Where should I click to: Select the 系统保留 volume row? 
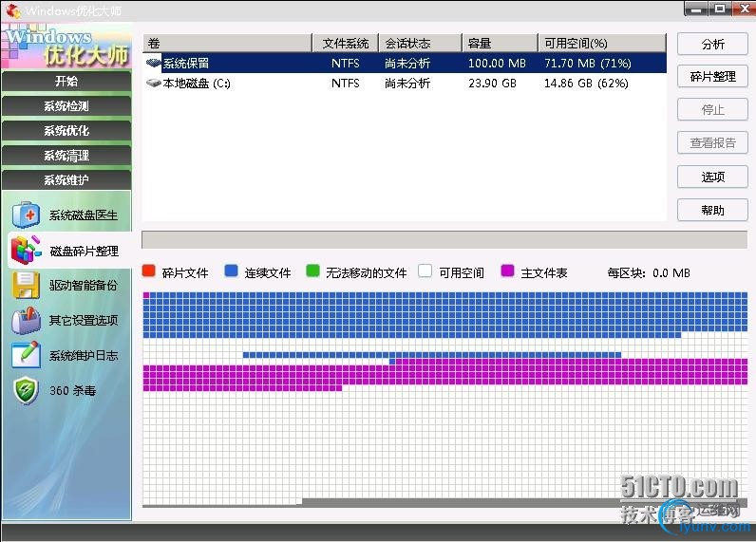[405, 63]
